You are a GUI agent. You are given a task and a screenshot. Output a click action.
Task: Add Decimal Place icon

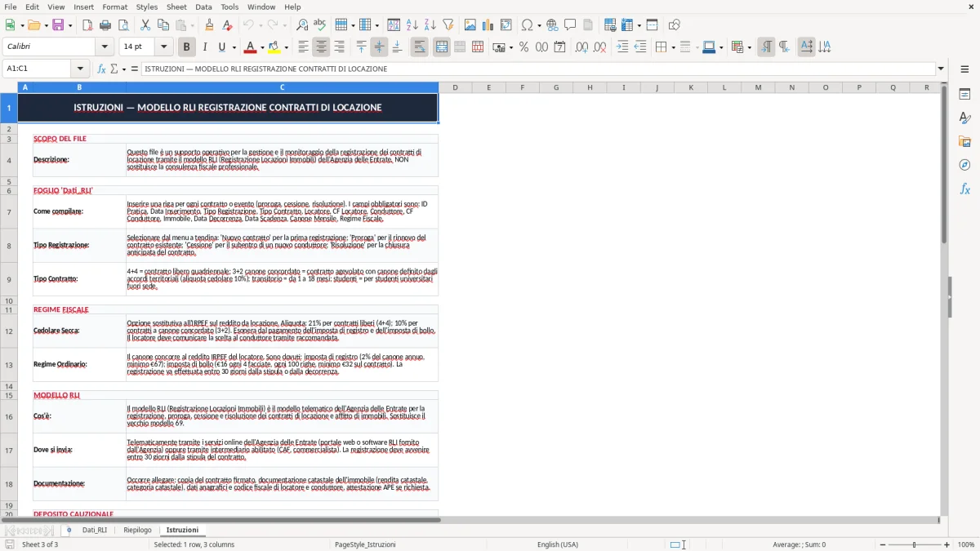(x=581, y=47)
